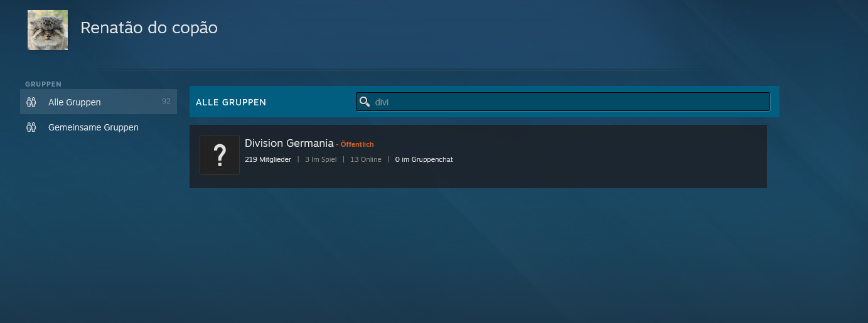Click the 3 Im Spiel stat
Screen dimensions: 868x323
[x=321, y=159]
